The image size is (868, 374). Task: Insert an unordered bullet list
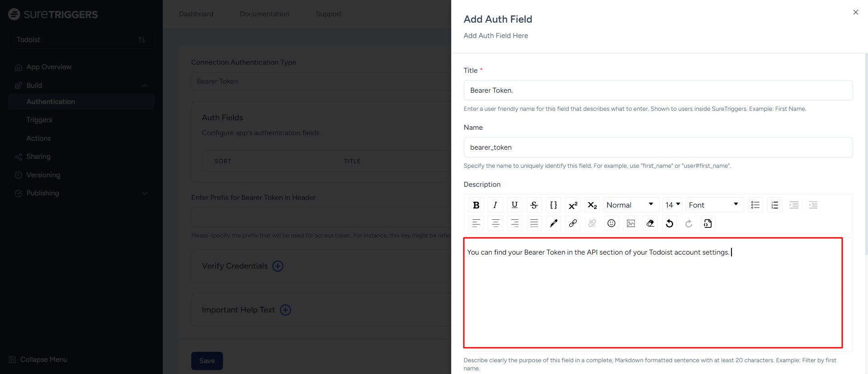click(x=755, y=205)
